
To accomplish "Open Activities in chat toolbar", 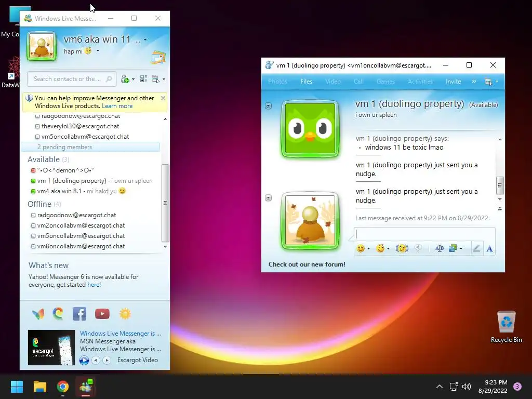I will pos(420,82).
